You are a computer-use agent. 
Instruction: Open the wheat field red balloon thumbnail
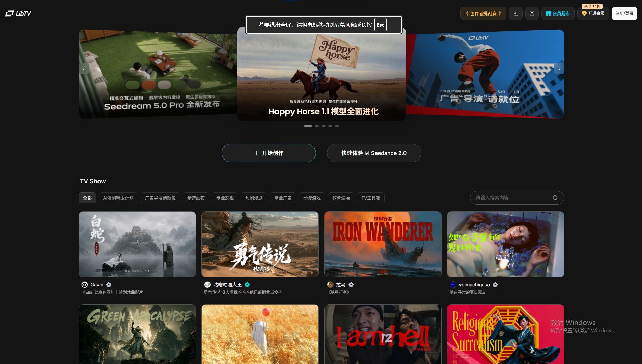click(260, 334)
